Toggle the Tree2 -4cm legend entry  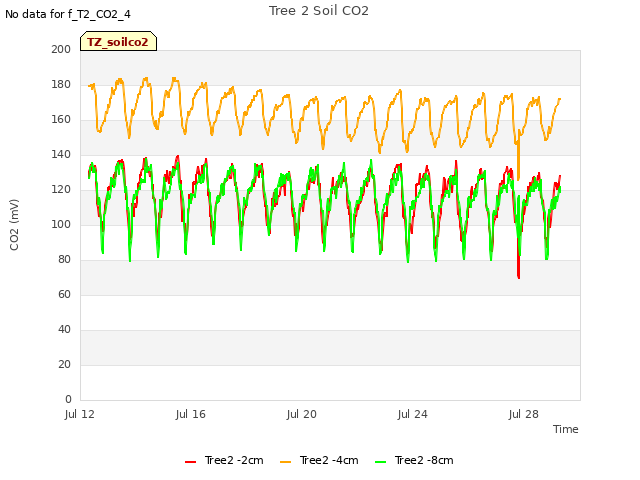point(319,460)
